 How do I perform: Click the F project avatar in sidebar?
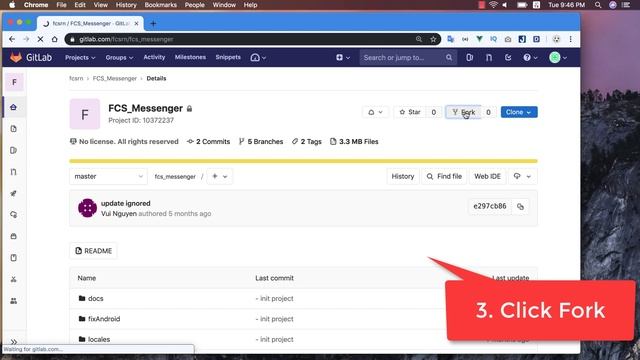pos(14,82)
